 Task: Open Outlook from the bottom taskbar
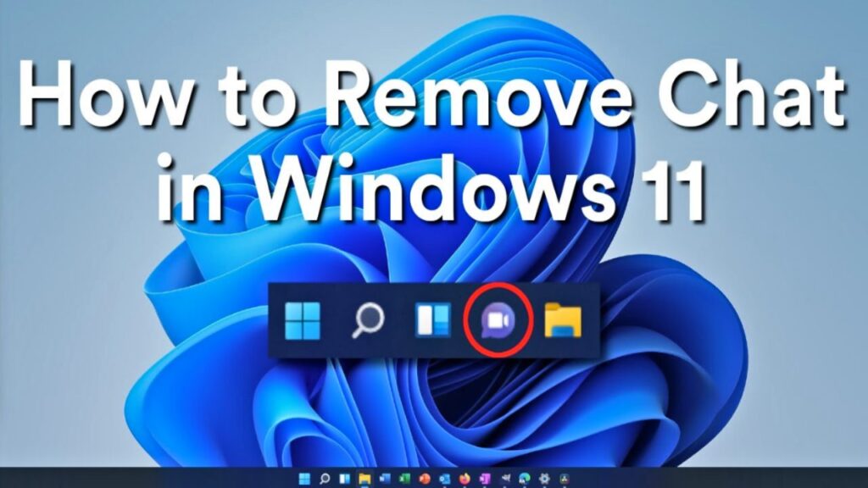coord(444,477)
